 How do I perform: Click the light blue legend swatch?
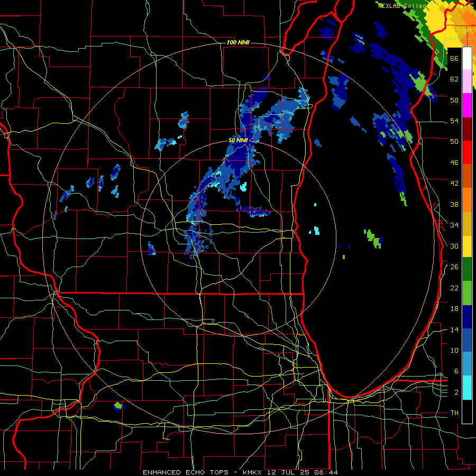click(x=467, y=364)
